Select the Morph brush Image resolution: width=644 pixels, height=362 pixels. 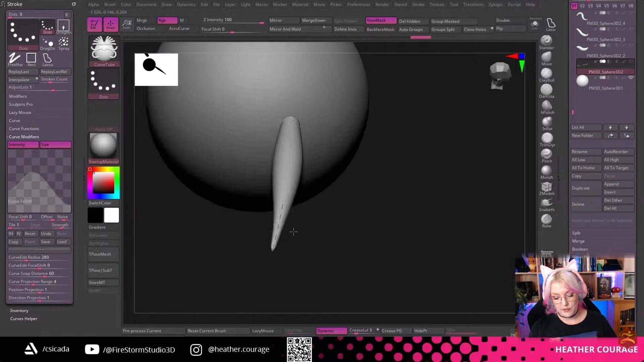546,172
